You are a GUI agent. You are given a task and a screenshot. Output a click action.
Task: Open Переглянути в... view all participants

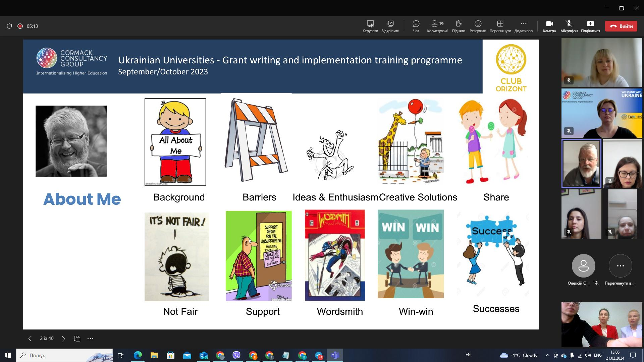point(620,266)
